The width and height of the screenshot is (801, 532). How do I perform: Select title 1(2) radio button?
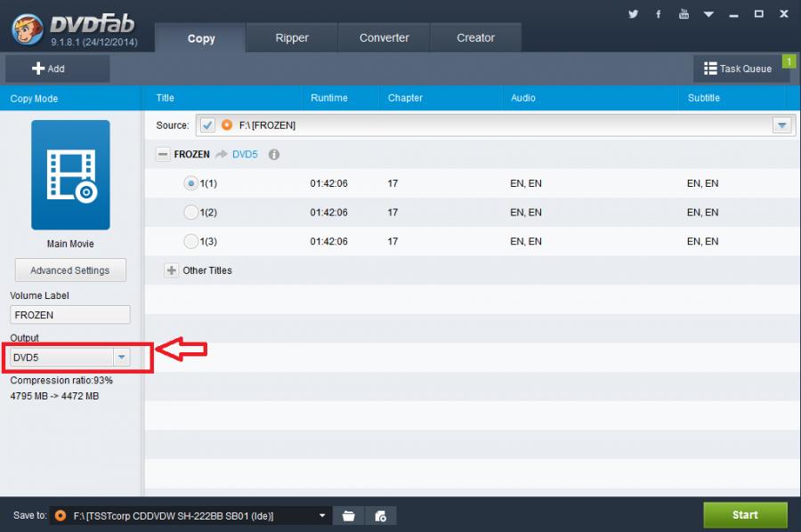click(x=190, y=212)
